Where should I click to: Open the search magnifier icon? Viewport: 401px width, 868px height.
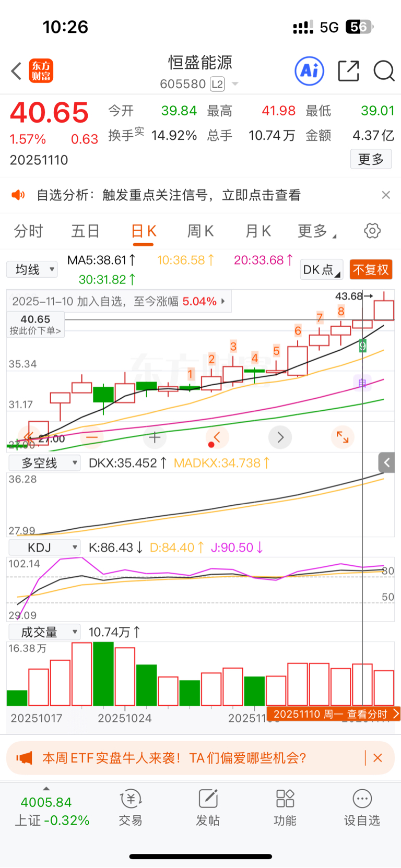click(384, 71)
